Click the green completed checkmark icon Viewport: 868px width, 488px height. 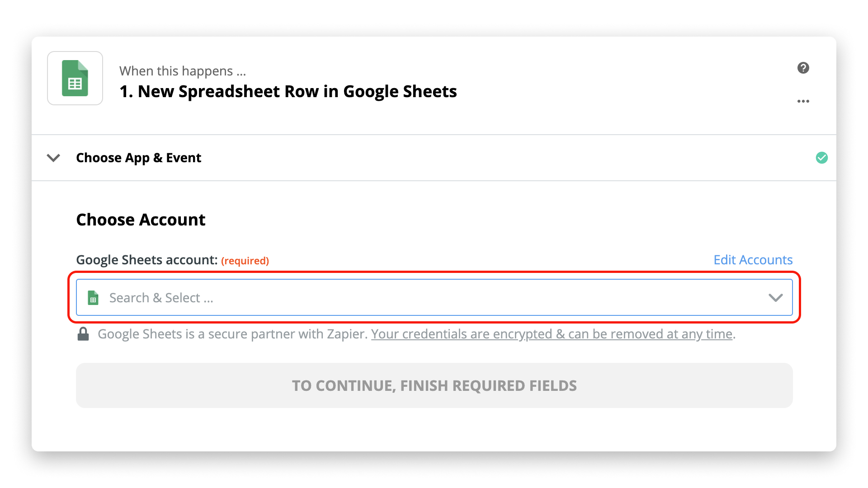(x=821, y=158)
